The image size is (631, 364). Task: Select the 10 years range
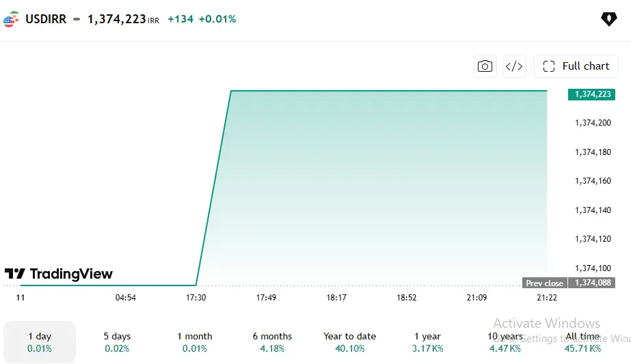coord(505,342)
